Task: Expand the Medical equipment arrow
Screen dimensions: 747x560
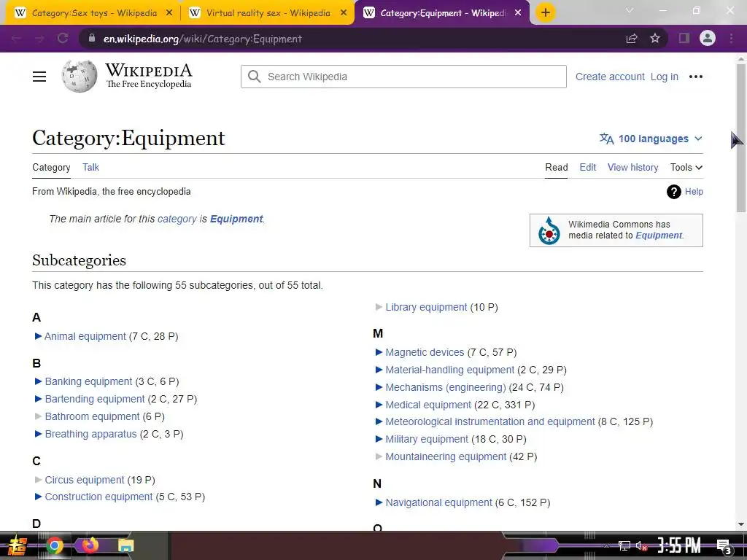Action: click(379, 405)
